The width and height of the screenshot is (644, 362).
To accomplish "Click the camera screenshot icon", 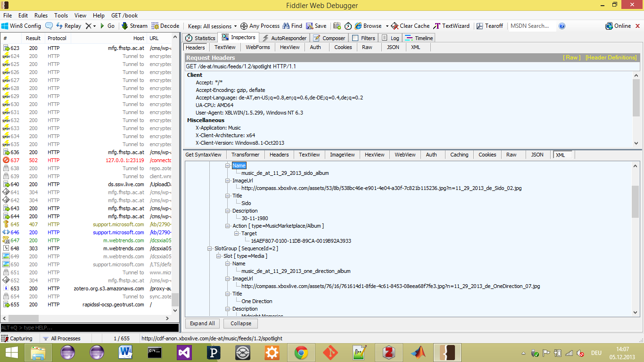I will pyautogui.click(x=337, y=26).
